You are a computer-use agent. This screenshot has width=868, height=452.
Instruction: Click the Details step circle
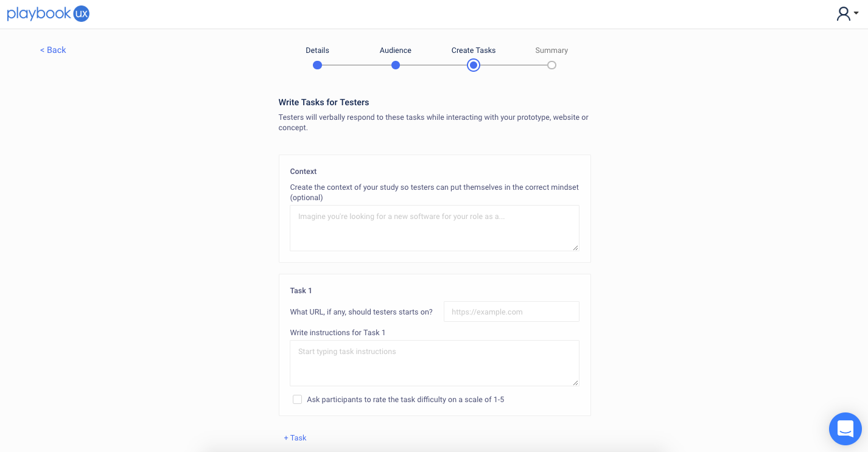[317, 65]
